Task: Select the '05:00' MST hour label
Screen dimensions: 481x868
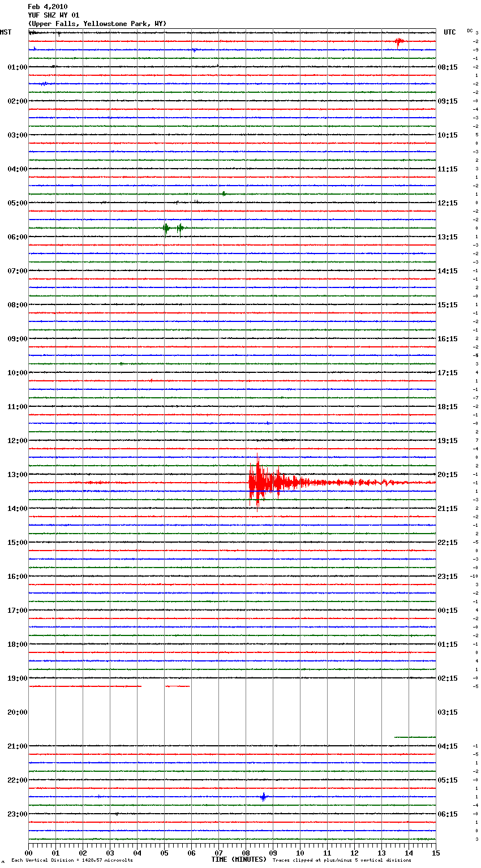Action: pos(17,203)
